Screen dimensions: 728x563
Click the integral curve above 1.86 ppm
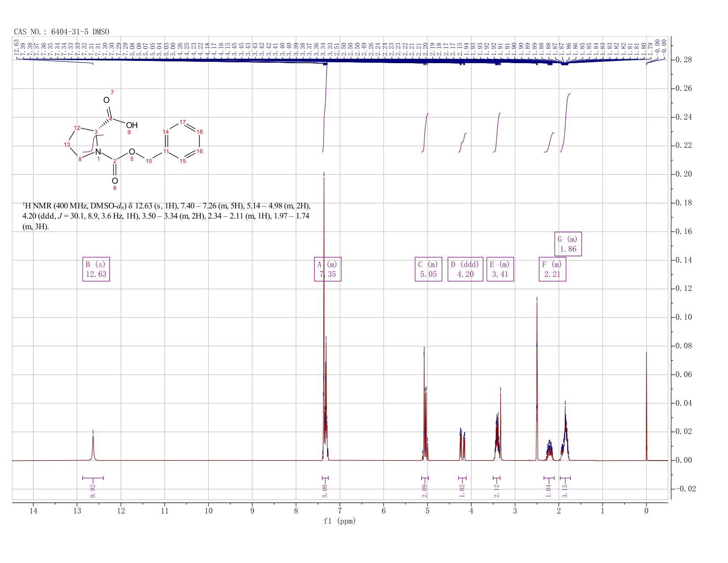pos(566,123)
